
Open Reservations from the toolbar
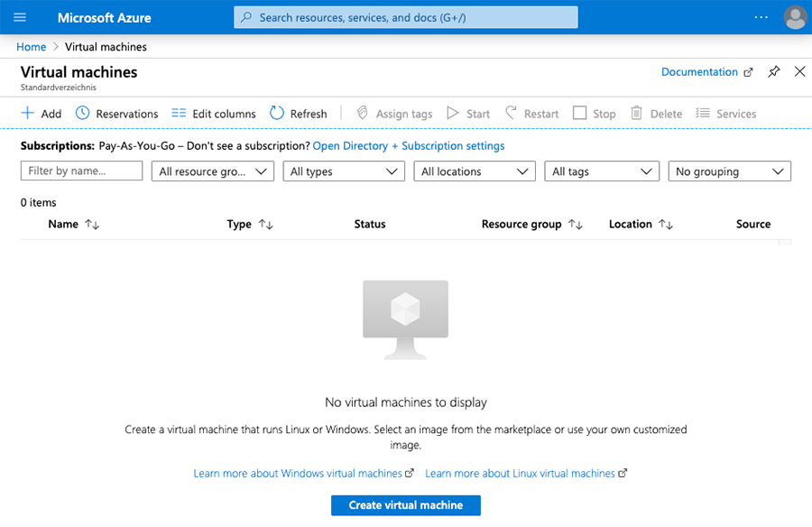point(116,114)
